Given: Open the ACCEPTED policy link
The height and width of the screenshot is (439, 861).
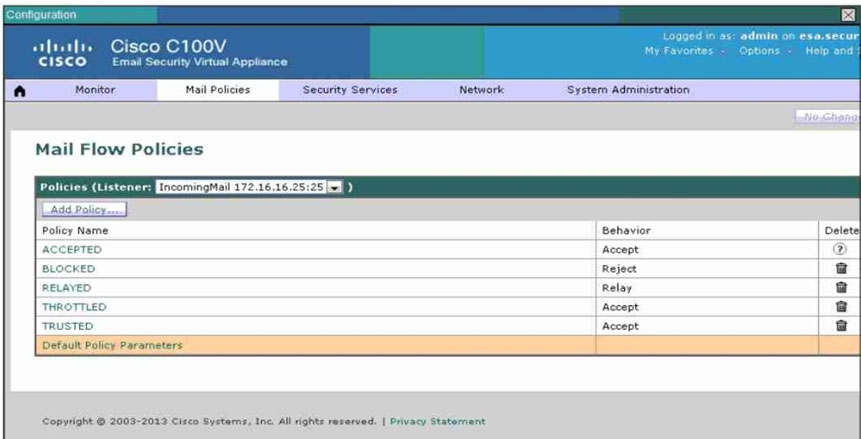Looking at the screenshot, I should pos(72,249).
